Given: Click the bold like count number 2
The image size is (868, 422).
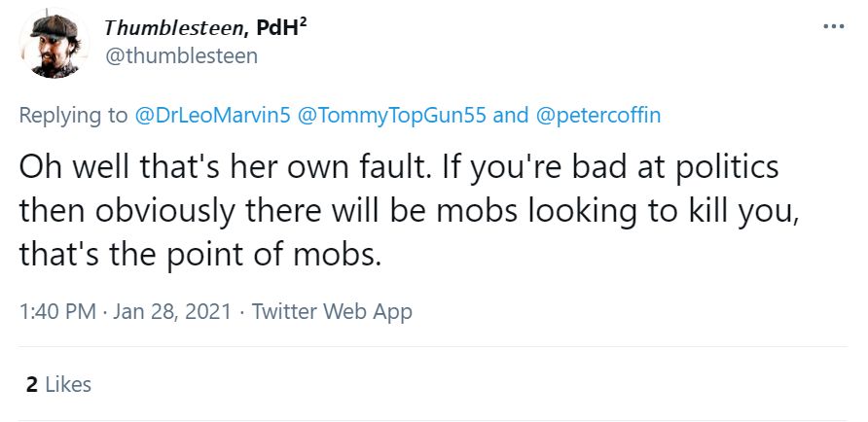Looking at the screenshot, I should click(x=32, y=384).
